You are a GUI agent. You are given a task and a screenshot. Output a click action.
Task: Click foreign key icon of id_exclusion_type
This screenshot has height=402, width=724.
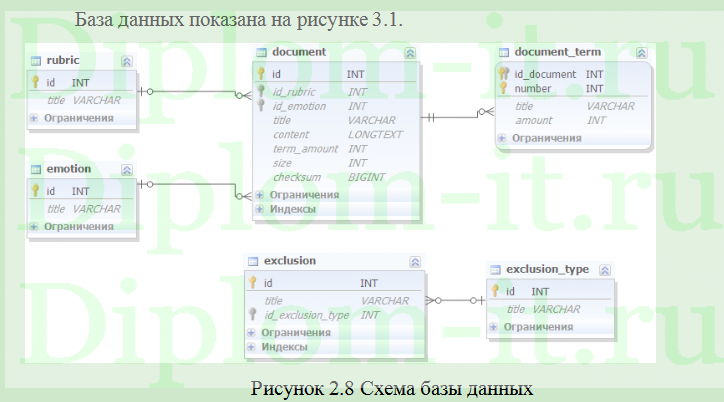click(x=253, y=314)
